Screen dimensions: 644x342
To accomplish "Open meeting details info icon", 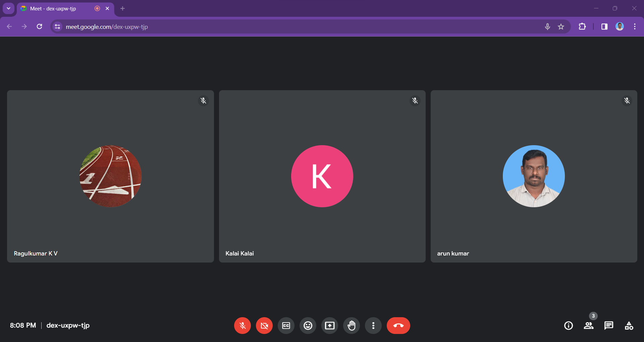I will click(569, 326).
